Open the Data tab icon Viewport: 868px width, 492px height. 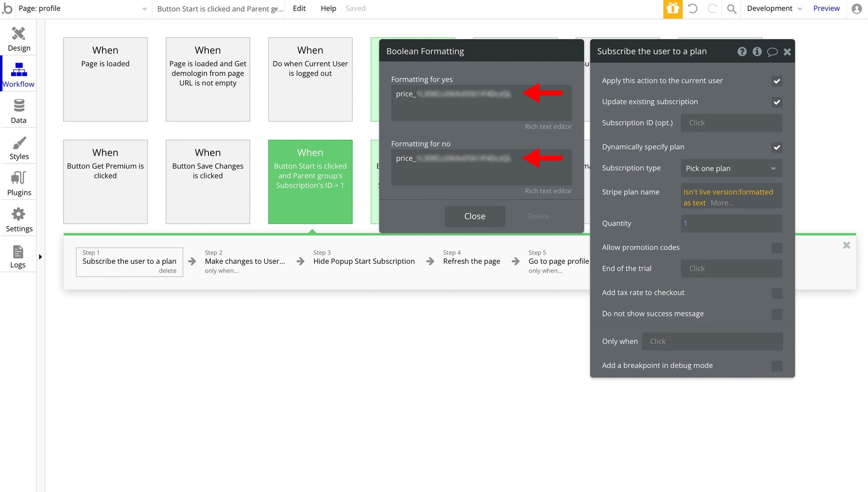coord(19,111)
